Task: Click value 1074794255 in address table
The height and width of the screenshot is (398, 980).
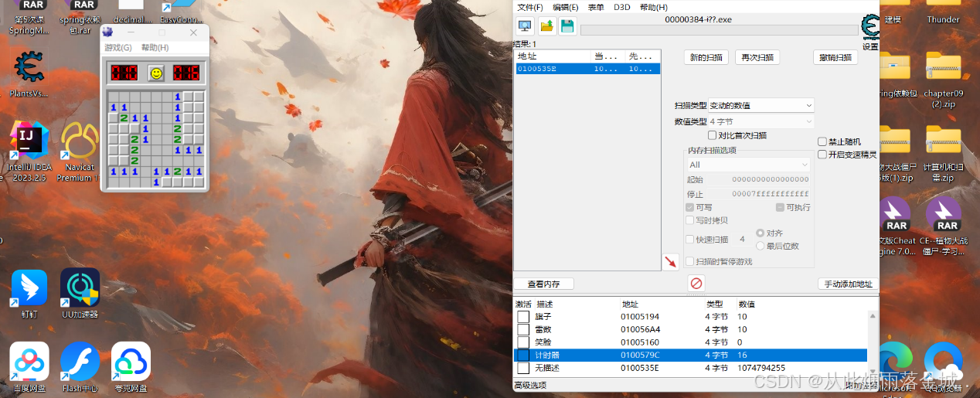Action: click(x=762, y=368)
